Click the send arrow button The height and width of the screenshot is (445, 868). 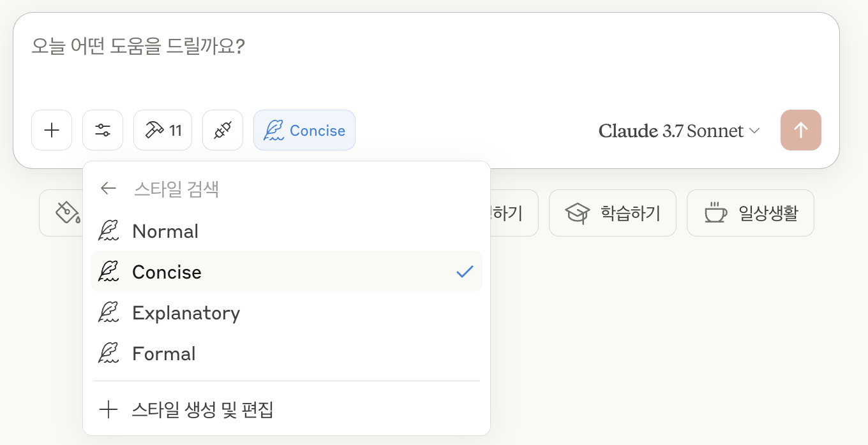800,131
